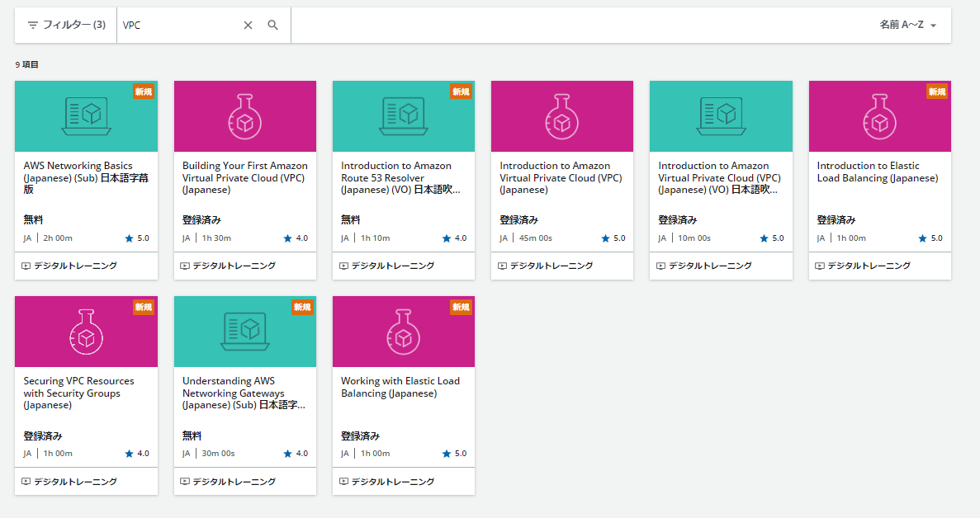Click star rating on 45m Introduction to VPC card
This screenshot has height=518, width=980.
(x=613, y=238)
